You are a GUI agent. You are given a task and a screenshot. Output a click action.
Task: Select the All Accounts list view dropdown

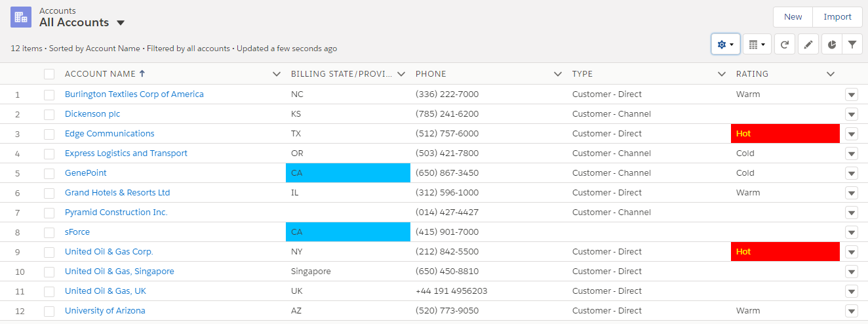[x=121, y=23]
